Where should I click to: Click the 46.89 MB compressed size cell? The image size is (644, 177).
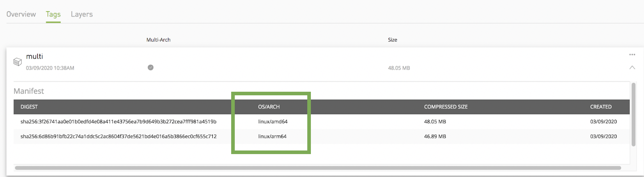point(435,136)
